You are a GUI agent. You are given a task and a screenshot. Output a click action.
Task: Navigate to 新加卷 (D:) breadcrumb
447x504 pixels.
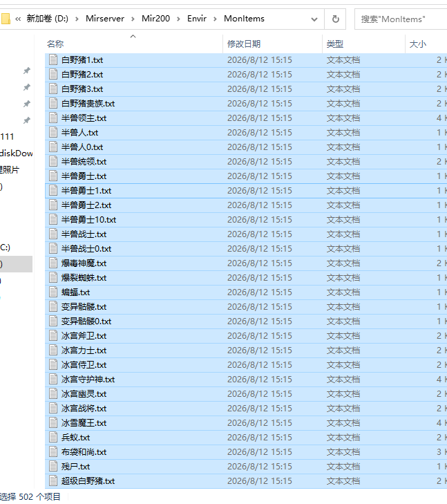(47, 19)
